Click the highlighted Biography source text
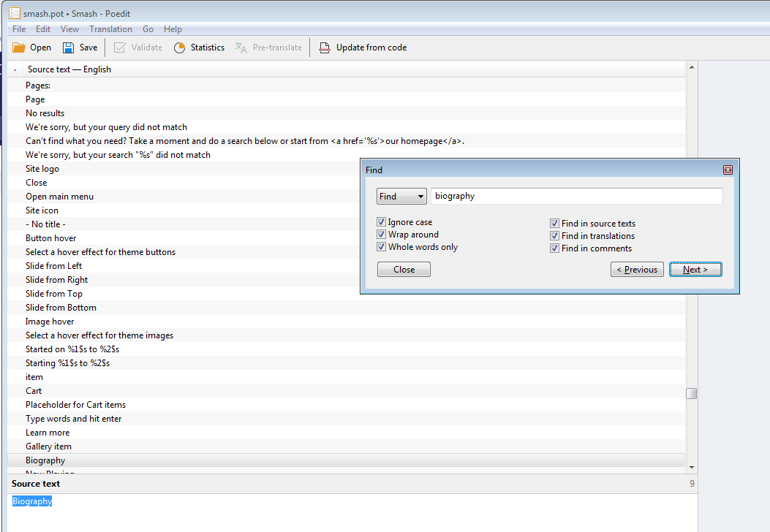The height and width of the screenshot is (532, 770). pos(32,501)
